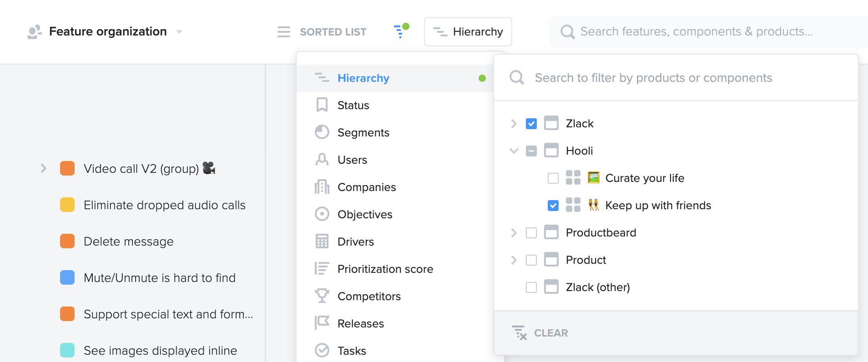Choose Tasks filter option
The height and width of the screenshot is (362, 868).
tap(395, 350)
